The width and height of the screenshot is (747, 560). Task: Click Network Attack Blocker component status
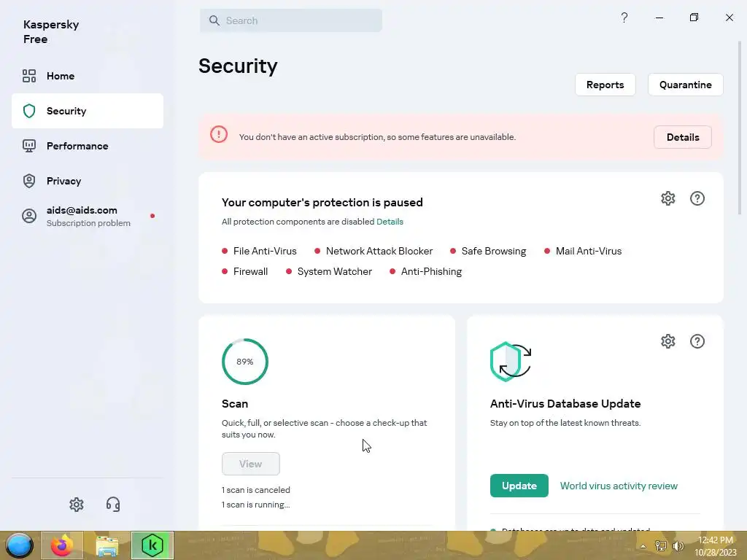pyautogui.click(x=374, y=251)
